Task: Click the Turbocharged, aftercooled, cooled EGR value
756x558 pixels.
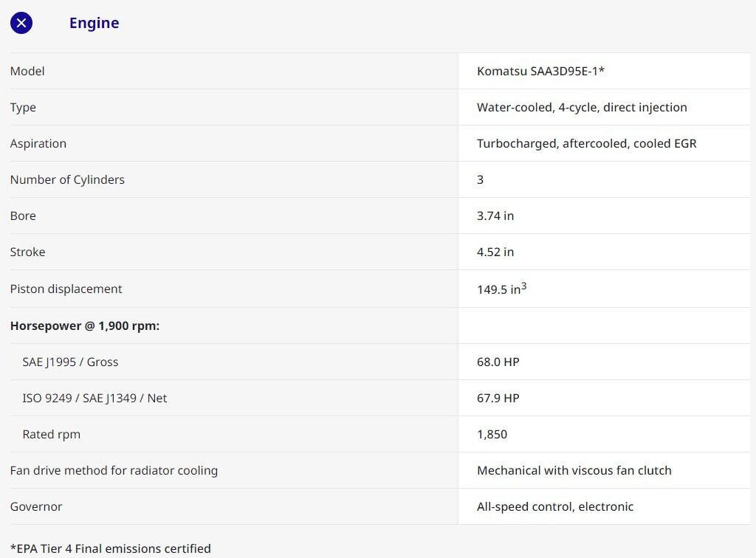Action: pyautogui.click(x=586, y=143)
